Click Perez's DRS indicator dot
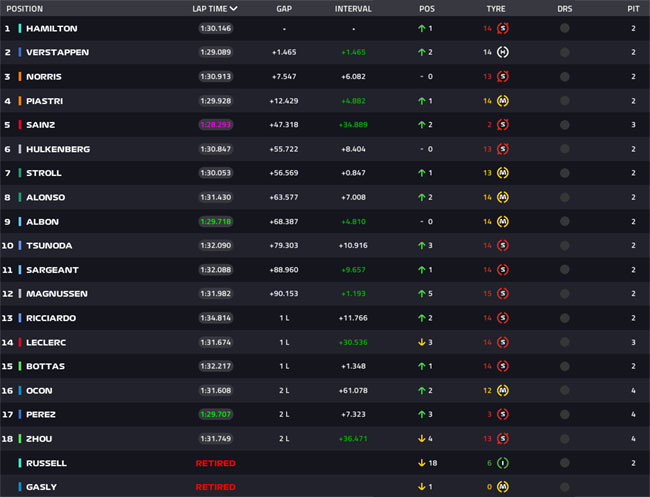This screenshot has height=497, width=650. tap(565, 414)
